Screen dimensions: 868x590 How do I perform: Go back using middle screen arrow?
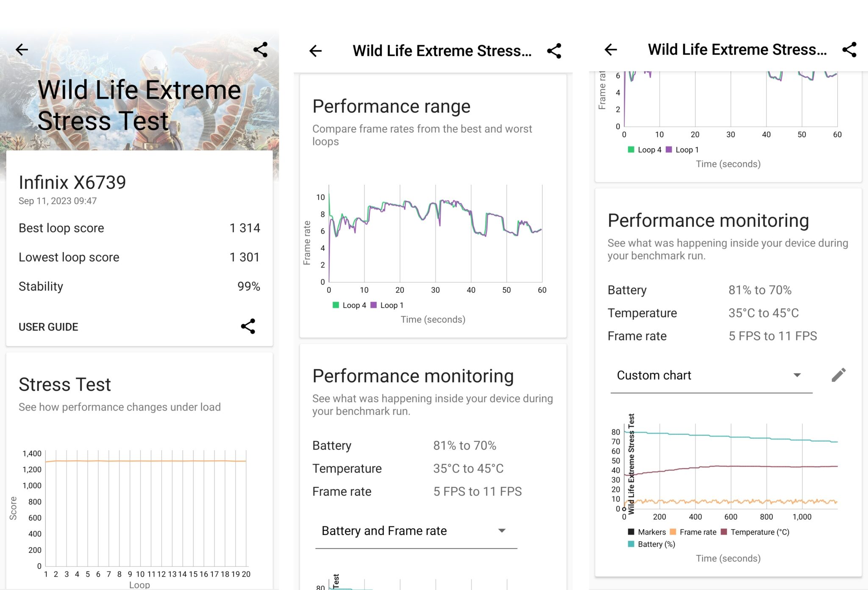click(x=316, y=51)
